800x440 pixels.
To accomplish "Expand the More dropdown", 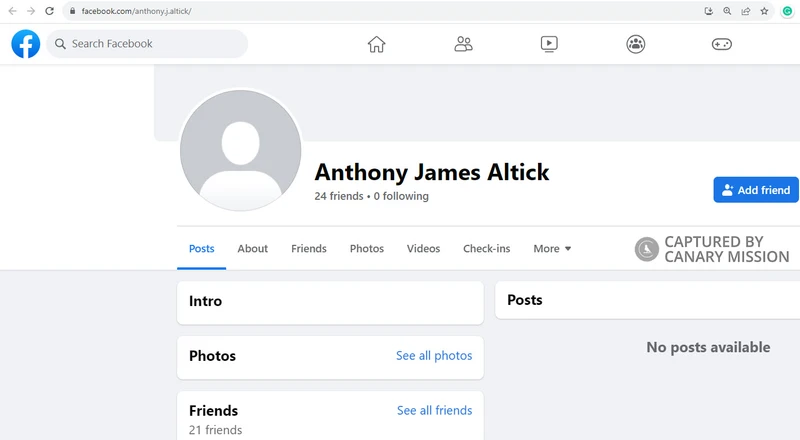I will (x=552, y=249).
